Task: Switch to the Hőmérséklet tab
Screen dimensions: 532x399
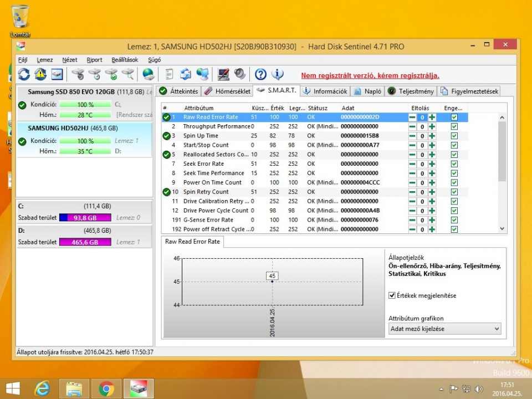Action: 228,91
